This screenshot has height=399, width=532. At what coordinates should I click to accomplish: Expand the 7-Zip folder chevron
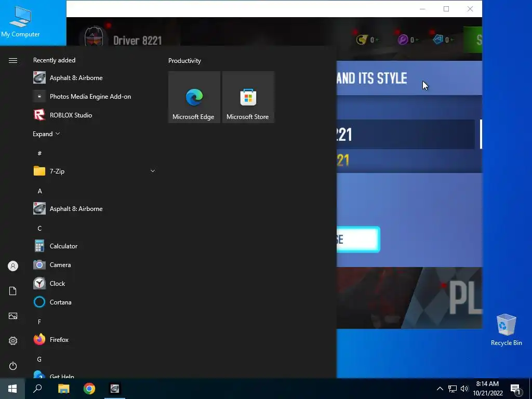pyautogui.click(x=153, y=171)
